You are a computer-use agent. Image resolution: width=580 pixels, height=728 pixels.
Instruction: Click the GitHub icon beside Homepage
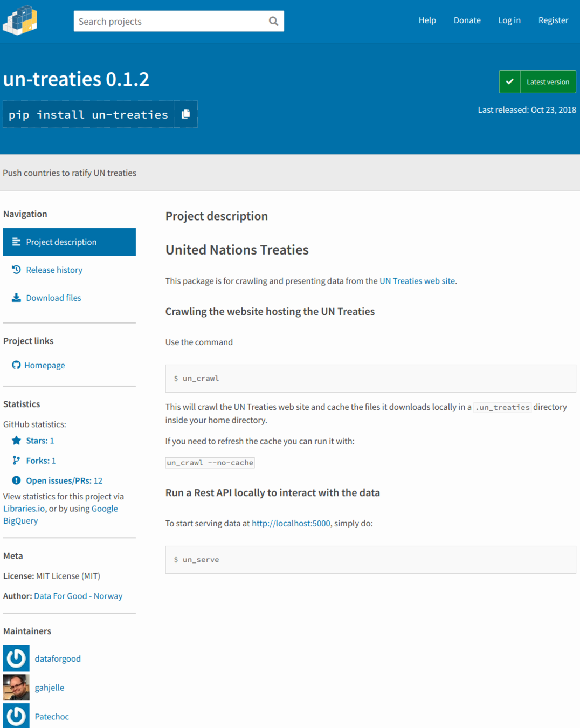(x=16, y=365)
